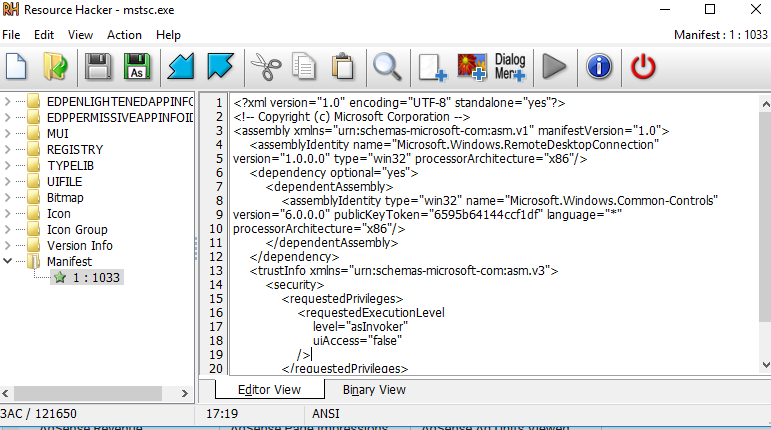The image size is (771, 430).
Task: Click in the level="asInvoker" line
Action: point(360,326)
